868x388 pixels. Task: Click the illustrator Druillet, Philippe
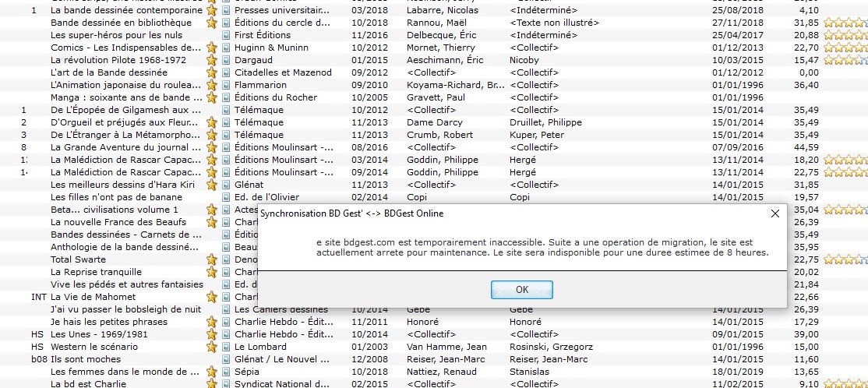pos(545,122)
